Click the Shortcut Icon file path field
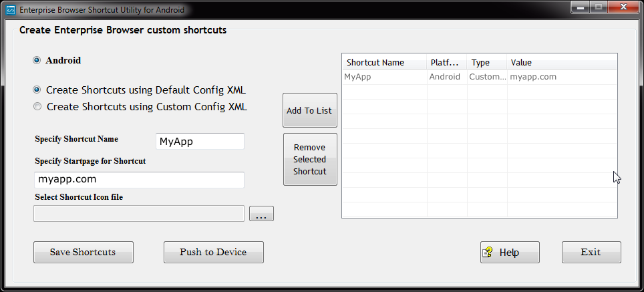The image size is (644, 292). pos(138,214)
